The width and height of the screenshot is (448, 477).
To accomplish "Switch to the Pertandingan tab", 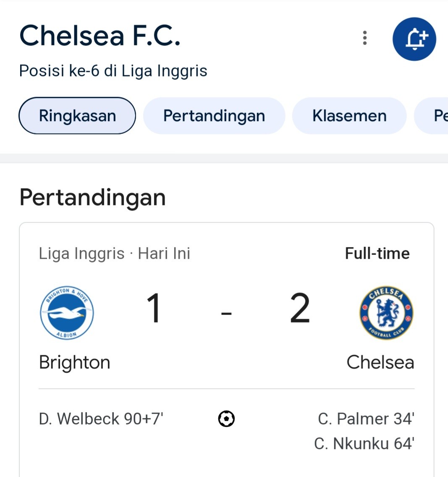I will click(214, 115).
